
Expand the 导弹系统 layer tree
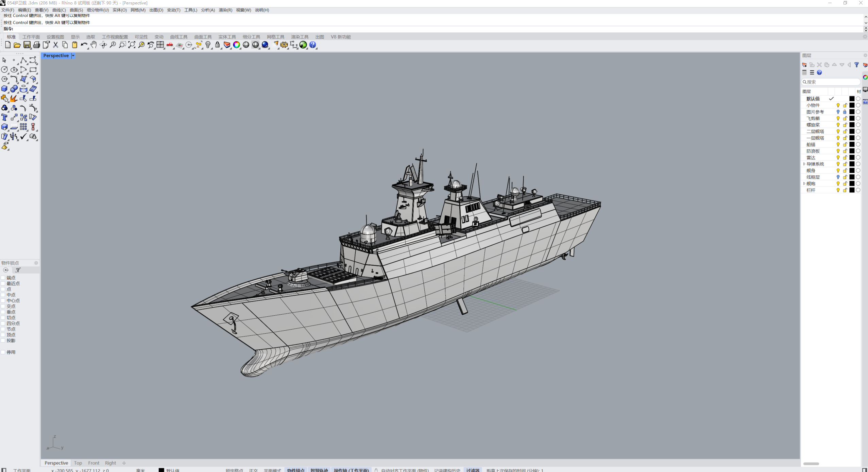tap(804, 164)
